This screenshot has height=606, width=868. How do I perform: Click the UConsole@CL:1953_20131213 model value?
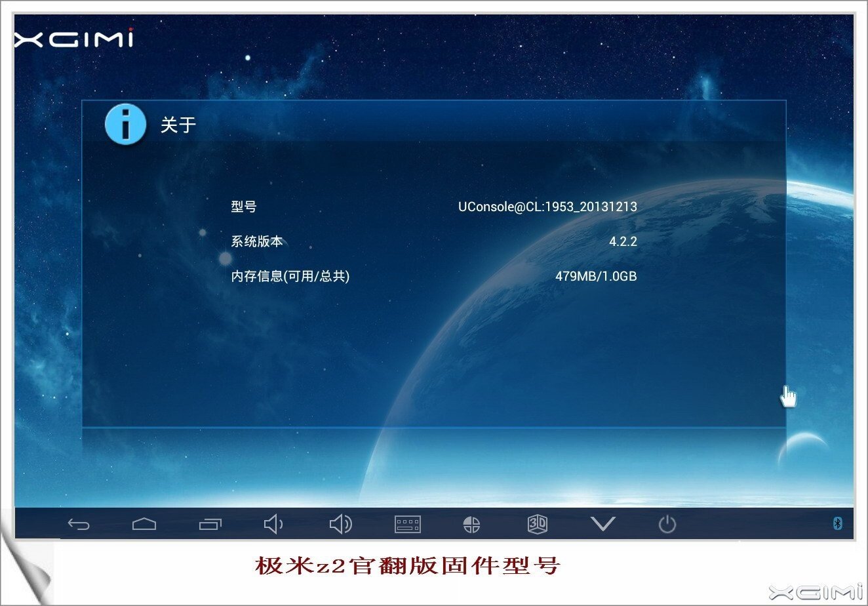(x=547, y=207)
